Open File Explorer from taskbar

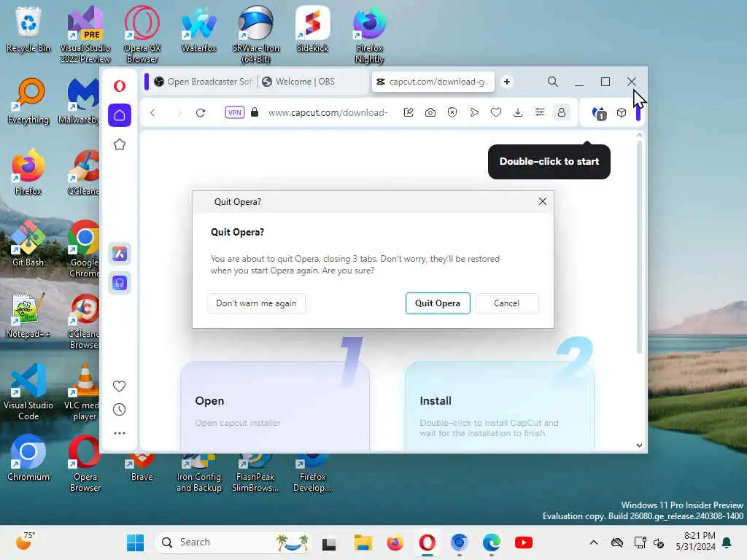[363, 542]
